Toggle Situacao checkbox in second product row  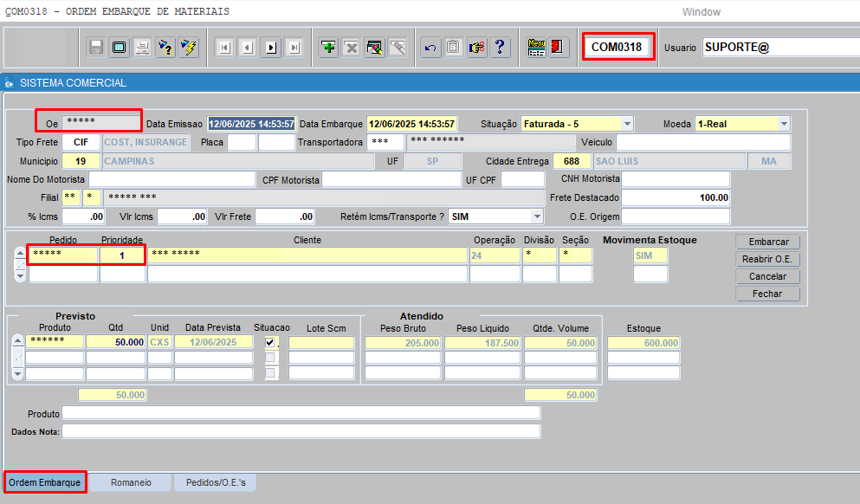point(271,358)
